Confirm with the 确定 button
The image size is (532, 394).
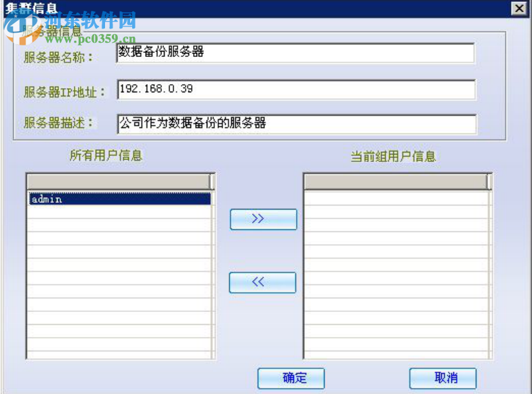(291, 378)
